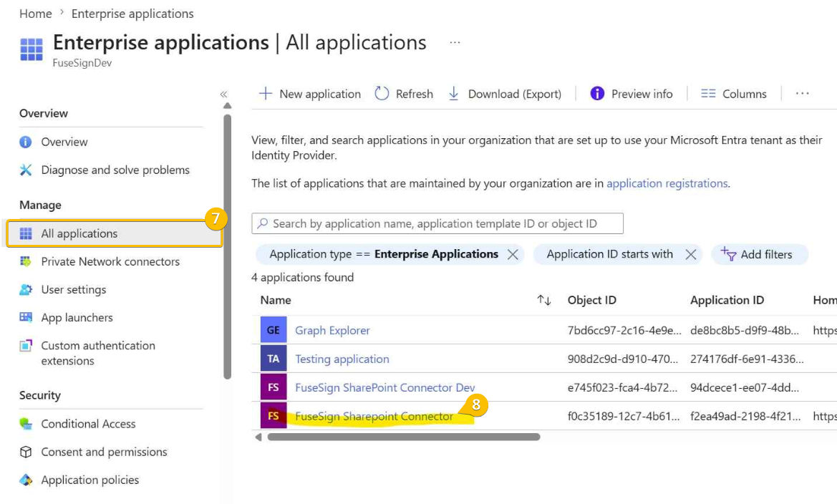Screen dimensions: 837x504
Task: Open Custom authentication extensions
Action: coord(98,353)
